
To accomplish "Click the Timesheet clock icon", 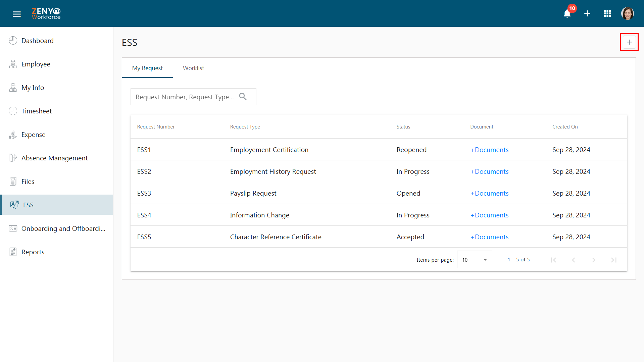I will [x=13, y=111].
